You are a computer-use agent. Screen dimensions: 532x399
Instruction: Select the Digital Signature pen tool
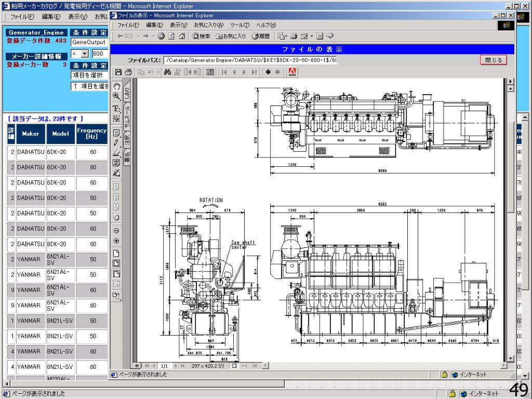coord(116,173)
